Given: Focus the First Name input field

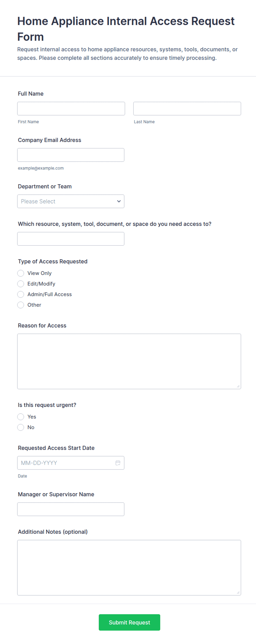Looking at the screenshot, I should click(71, 109).
